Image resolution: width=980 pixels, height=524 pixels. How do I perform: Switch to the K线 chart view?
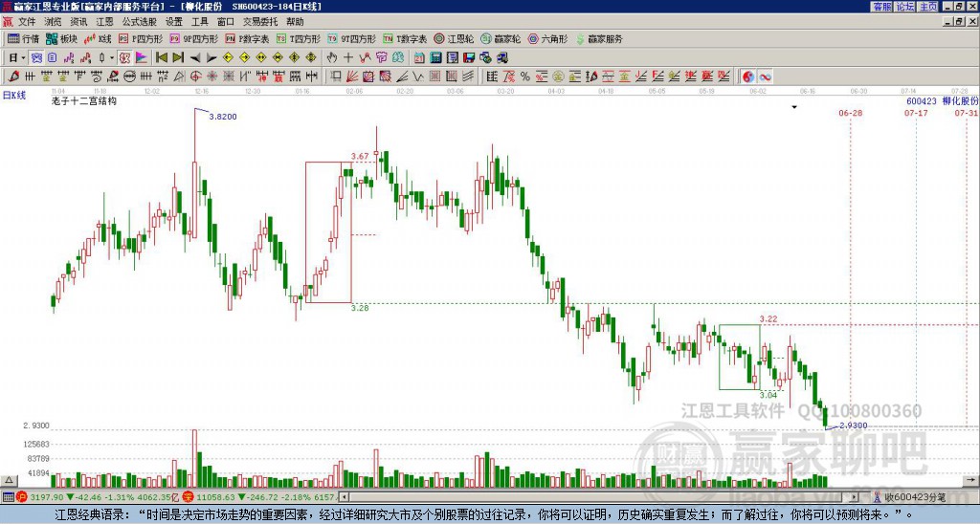pyautogui.click(x=98, y=38)
